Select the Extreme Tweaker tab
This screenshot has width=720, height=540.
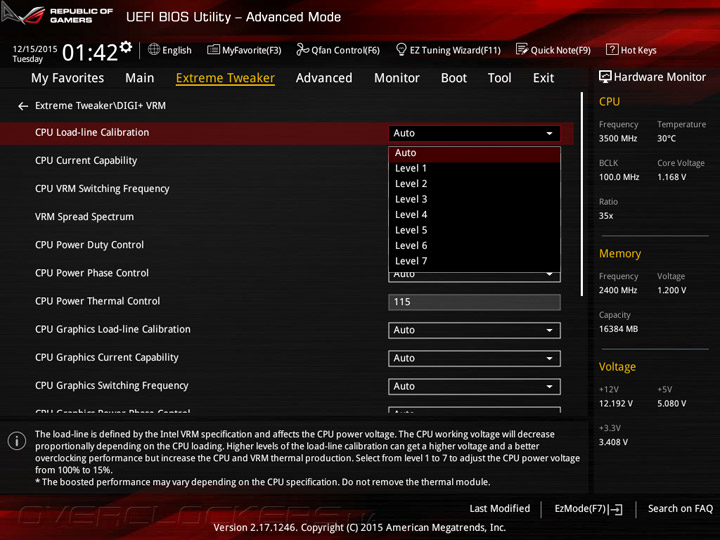[225, 78]
